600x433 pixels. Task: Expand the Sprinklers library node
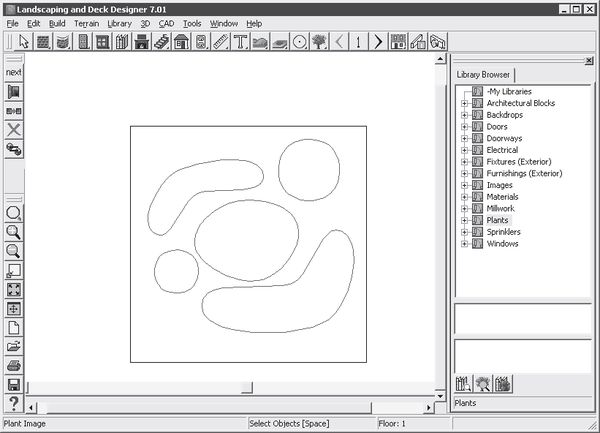tap(464, 232)
